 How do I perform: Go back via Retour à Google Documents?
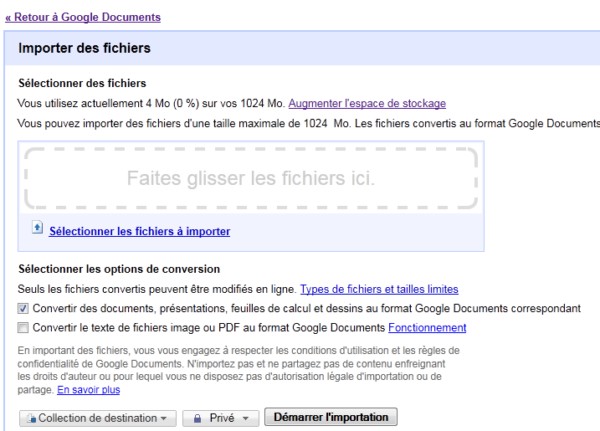pos(83,17)
